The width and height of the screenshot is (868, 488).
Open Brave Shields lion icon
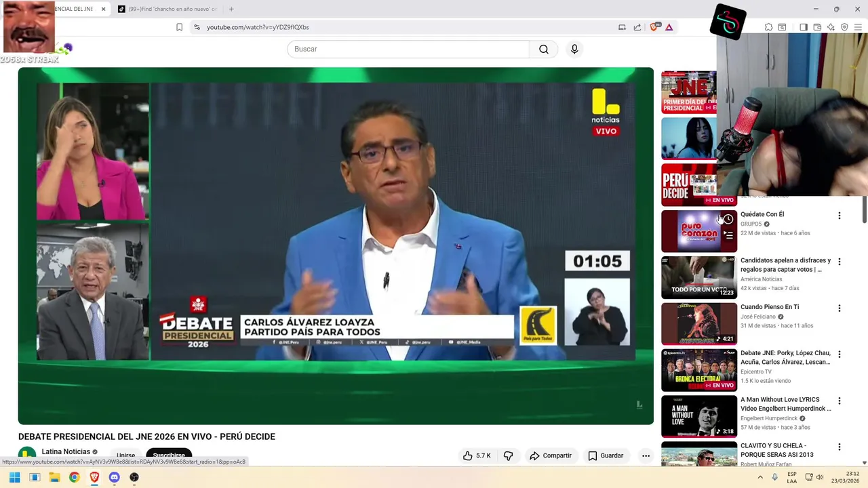tap(655, 27)
